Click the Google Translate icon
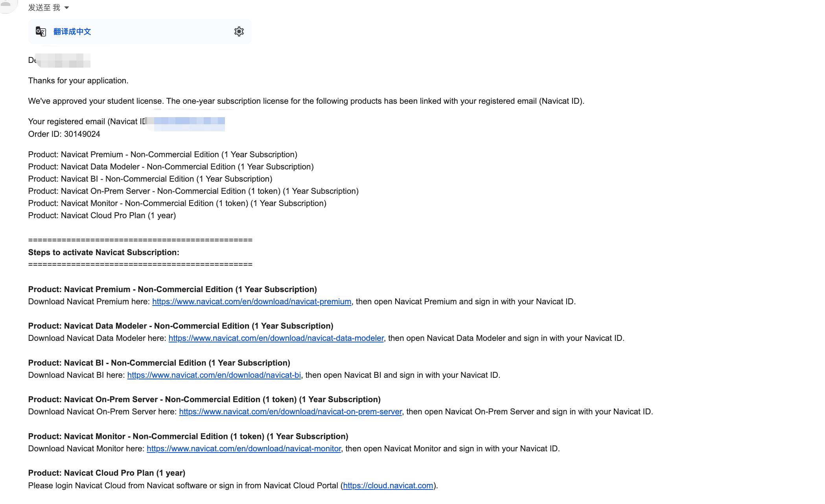 pyautogui.click(x=41, y=31)
